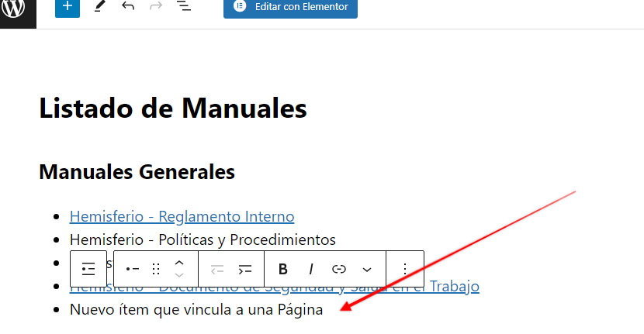Viewport: 644px width, 334px height.
Task: Open Hemisferio - Reglamento Interno link
Action: (182, 216)
